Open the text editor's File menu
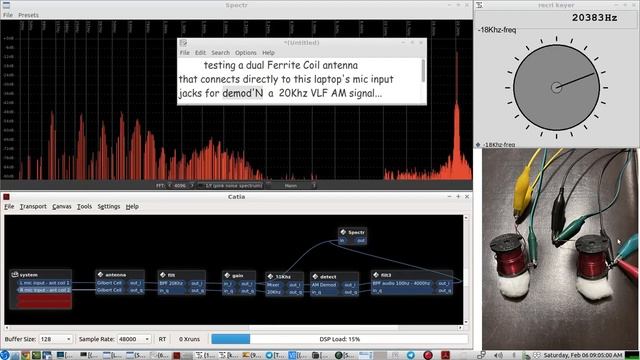 pyautogui.click(x=185, y=53)
